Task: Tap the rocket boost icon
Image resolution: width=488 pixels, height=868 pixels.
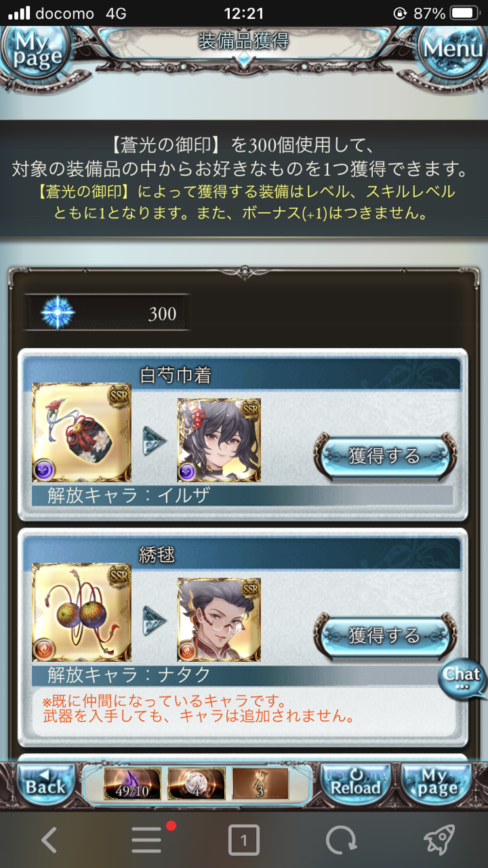Action: click(439, 841)
